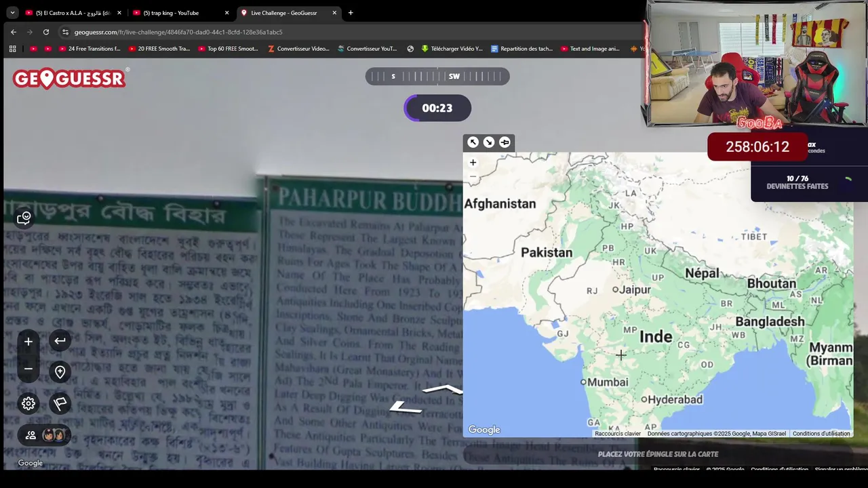Click the Bangladesh label on the map
The image size is (868, 488).
pyautogui.click(x=770, y=322)
